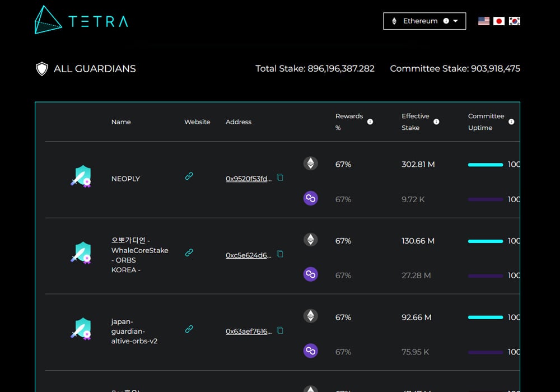Screen dimensions: 560x392
Task: Click the info icon beside Ethereum
Action: pyautogui.click(x=446, y=21)
